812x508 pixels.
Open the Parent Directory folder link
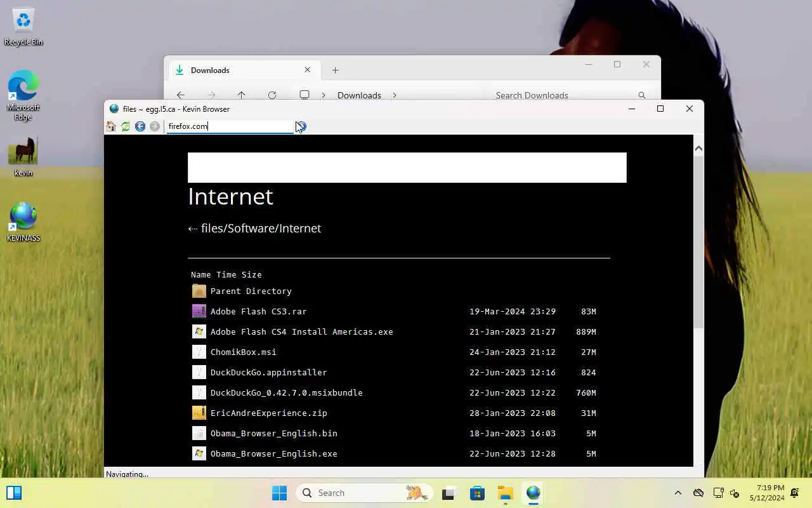(251, 291)
